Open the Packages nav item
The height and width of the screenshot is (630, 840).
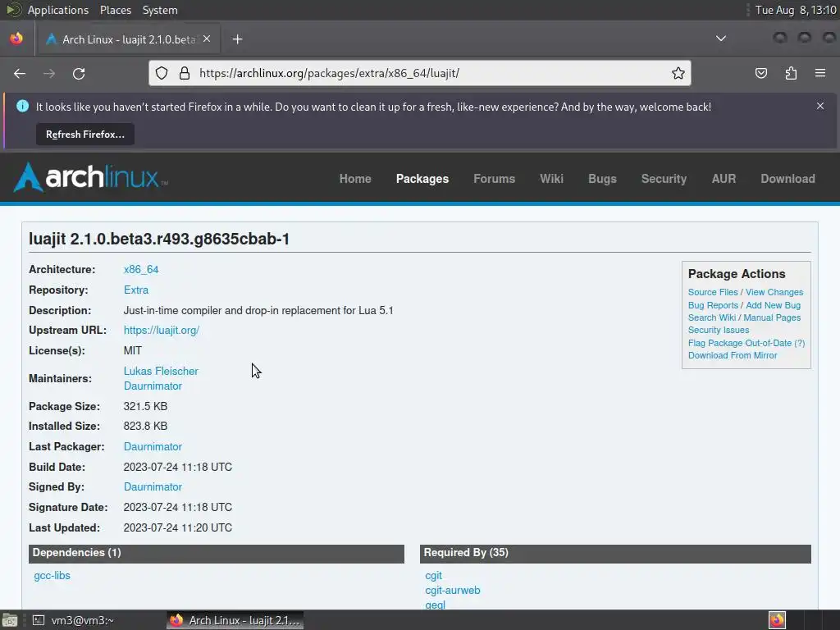pos(422,179)
